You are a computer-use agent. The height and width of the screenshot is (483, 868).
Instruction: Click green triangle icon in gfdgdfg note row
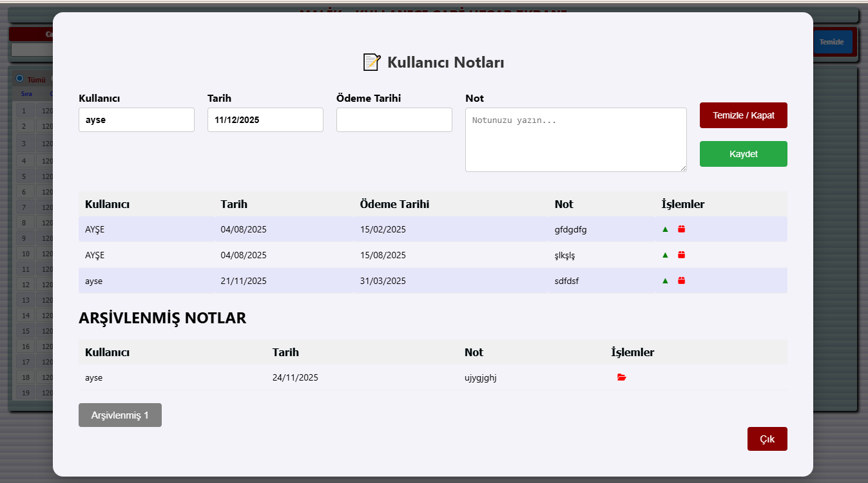tap(665, 229)
